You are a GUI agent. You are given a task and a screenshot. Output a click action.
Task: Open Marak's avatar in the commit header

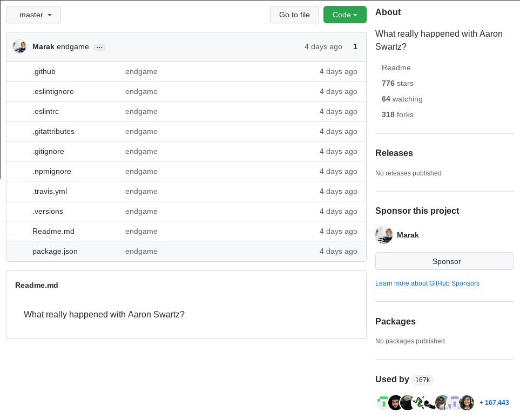tap(19, 47)
